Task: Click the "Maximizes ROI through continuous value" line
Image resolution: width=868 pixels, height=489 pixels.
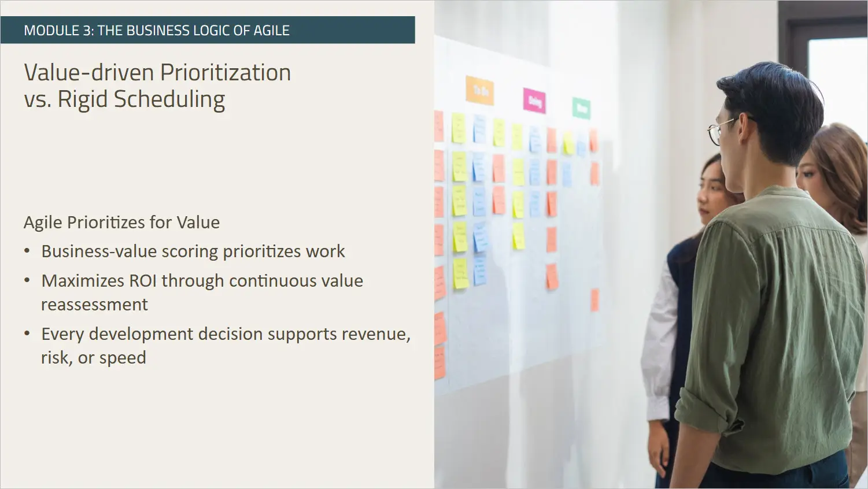Action: point(202,281)
